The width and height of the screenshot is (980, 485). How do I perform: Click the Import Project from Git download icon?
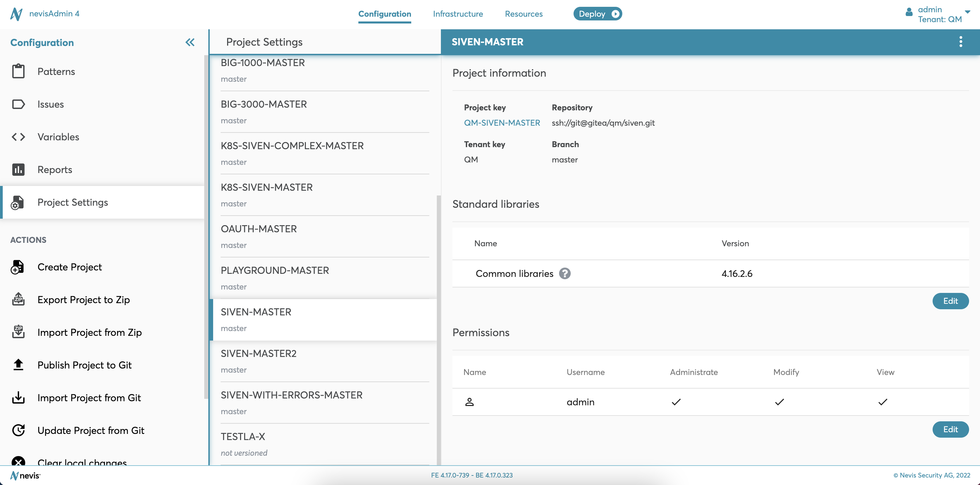point(18,397)
